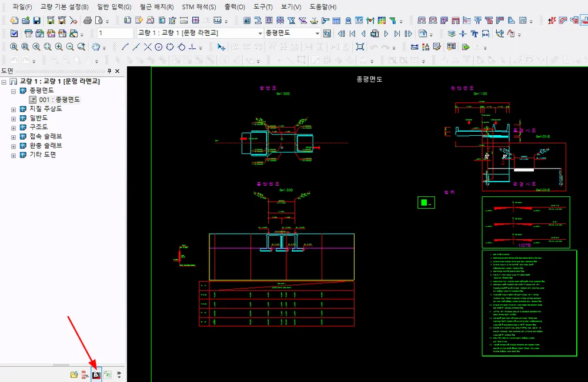
Task: Click the 종평면도 title in drawing canvas
Action: [369, 79]
